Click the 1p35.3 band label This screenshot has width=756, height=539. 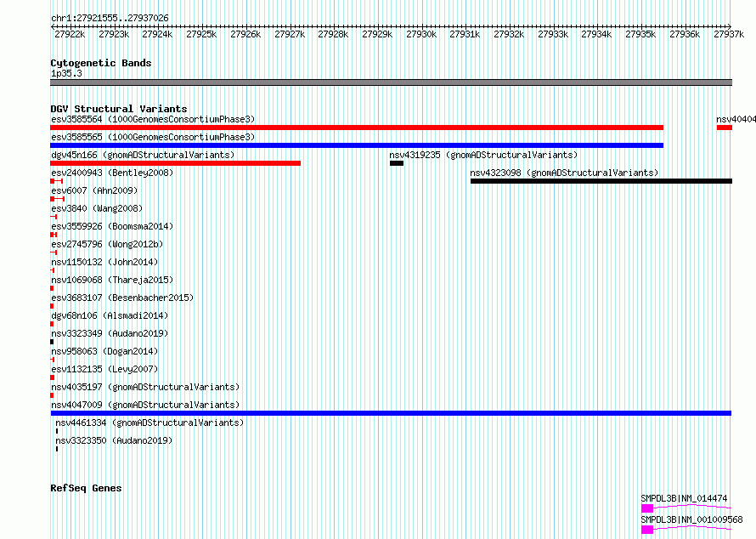click(x=66, y=73)
